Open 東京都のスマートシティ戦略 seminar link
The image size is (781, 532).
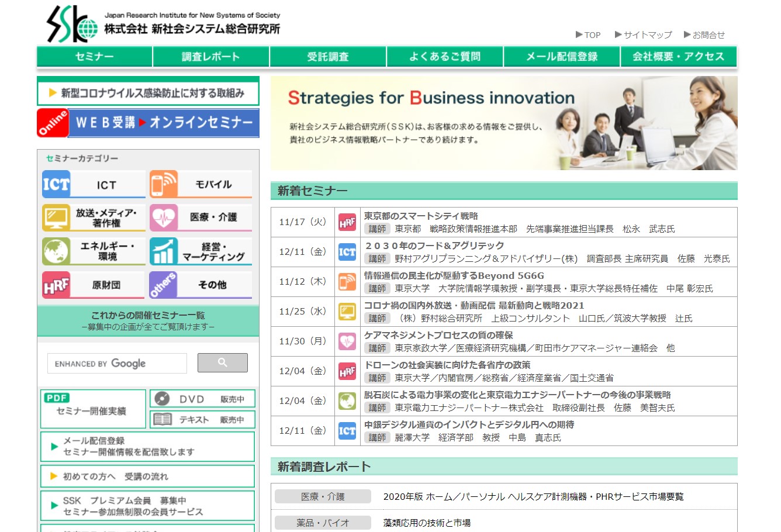[x=421, y=216]
